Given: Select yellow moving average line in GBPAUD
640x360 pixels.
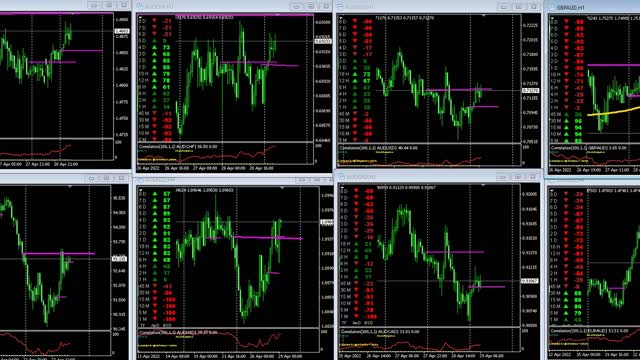Looking at the screenshot, I should pos(613,111).
